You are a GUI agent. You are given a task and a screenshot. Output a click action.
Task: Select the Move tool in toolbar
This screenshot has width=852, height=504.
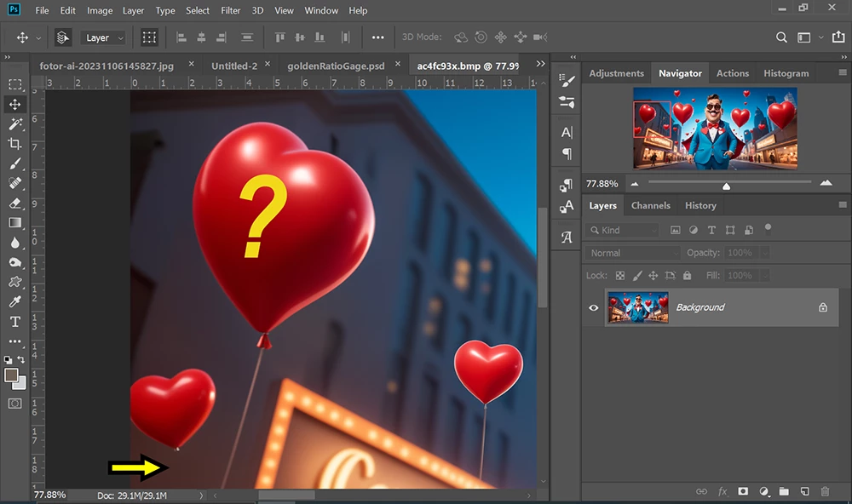click(x=15, y=104)
